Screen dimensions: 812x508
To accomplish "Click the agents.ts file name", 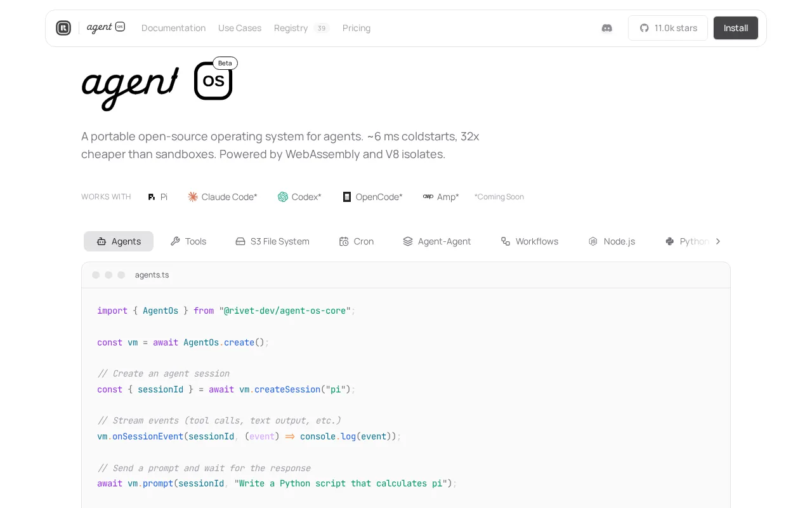I will pos(152,275).
